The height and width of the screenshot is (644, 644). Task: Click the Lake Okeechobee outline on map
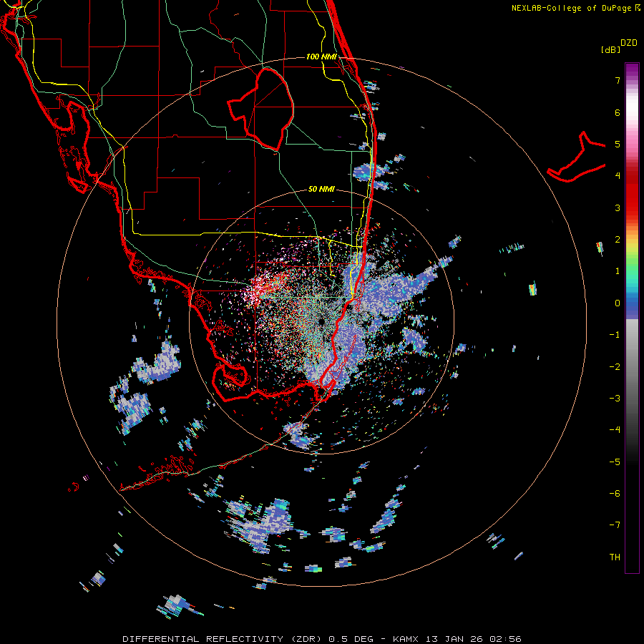[260, 109]
